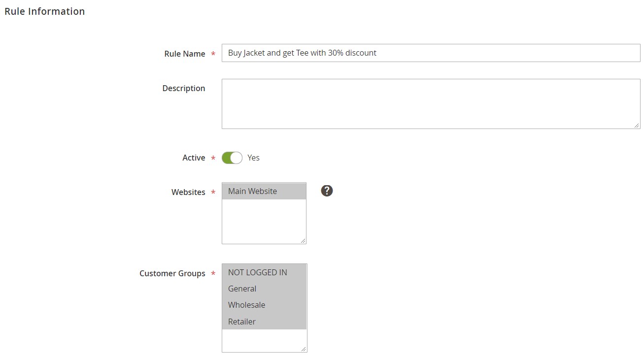Click the Description field label
The width and height of the screenshot is (644, 357).
pyautogui.click(x=183, y=88)
